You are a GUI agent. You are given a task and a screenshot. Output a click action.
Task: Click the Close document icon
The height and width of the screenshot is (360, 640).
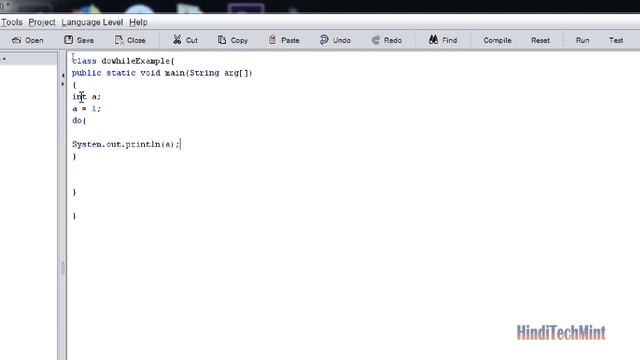119,40
